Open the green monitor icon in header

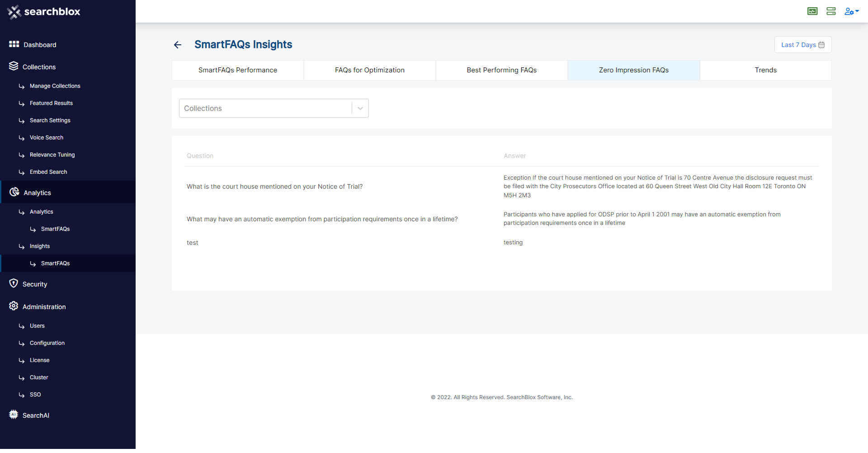[812, 11]
